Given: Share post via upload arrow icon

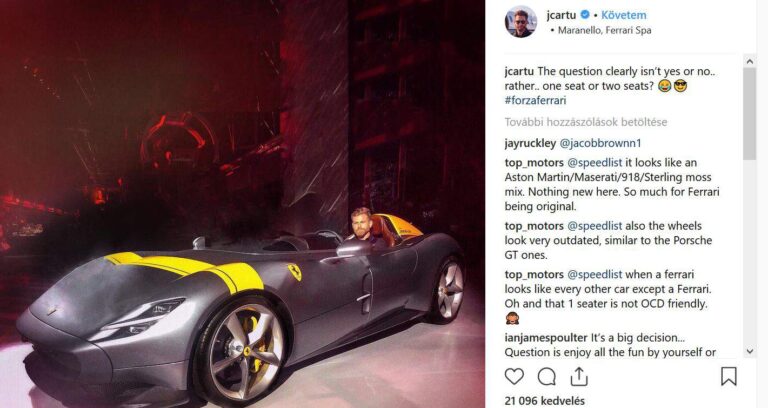Looking at the screenshot, I should tap(579, 376).
